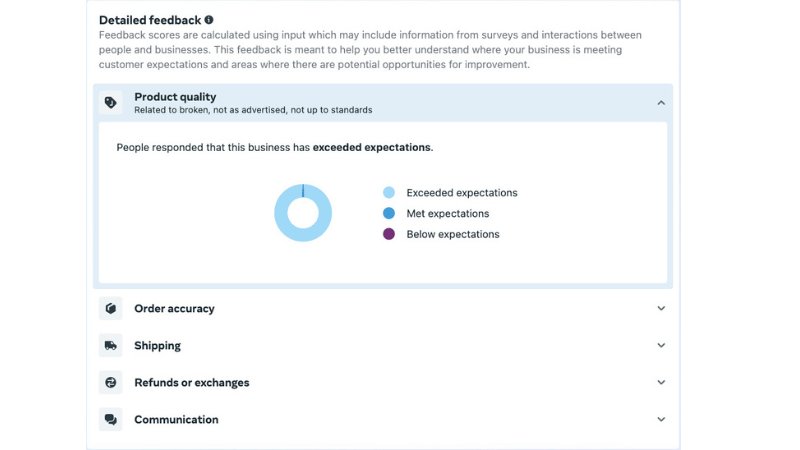800x450 pixels.
Task: Click the info icon beside Detailed feedback
Action: [209, 20]
